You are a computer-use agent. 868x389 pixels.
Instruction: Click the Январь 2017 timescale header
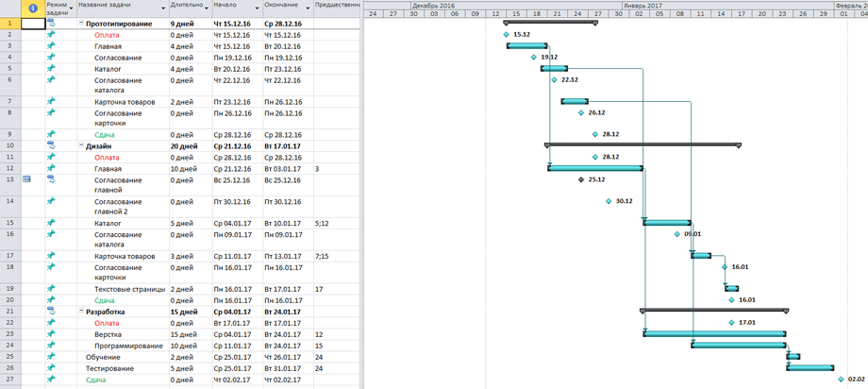pos(728,5)
